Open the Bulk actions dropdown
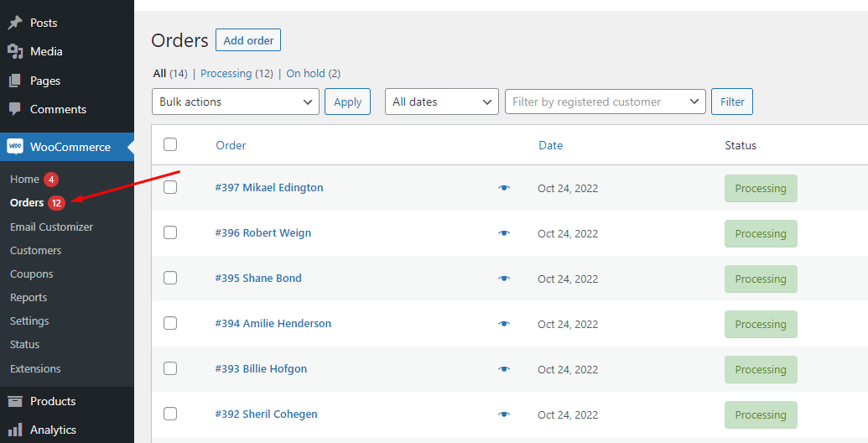 (x=235, y=102)
